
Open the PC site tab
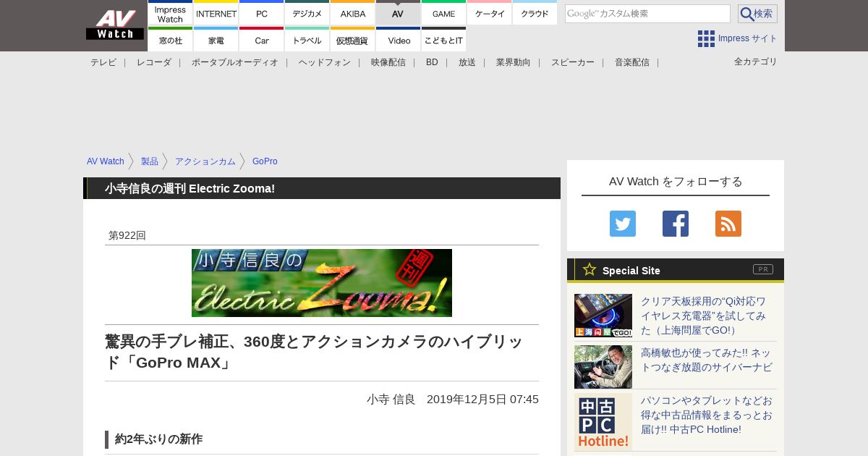coord(262,13)
